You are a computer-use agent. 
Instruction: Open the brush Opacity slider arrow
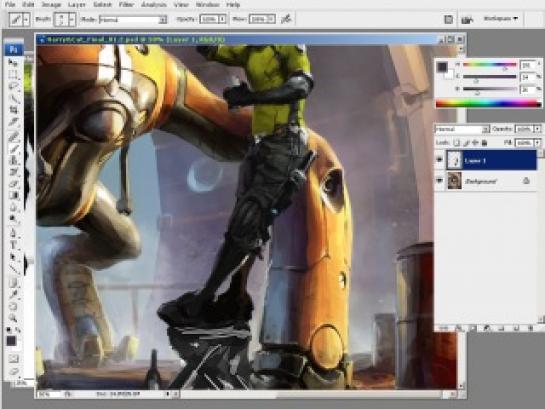point(222,19)
